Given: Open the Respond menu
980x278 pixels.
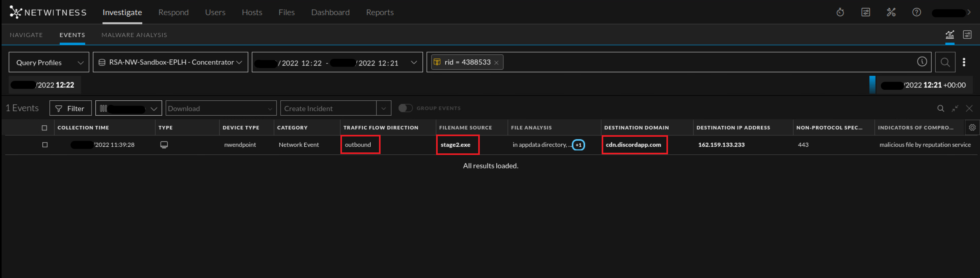Looking at the screenshot, I should pos(173,12).
